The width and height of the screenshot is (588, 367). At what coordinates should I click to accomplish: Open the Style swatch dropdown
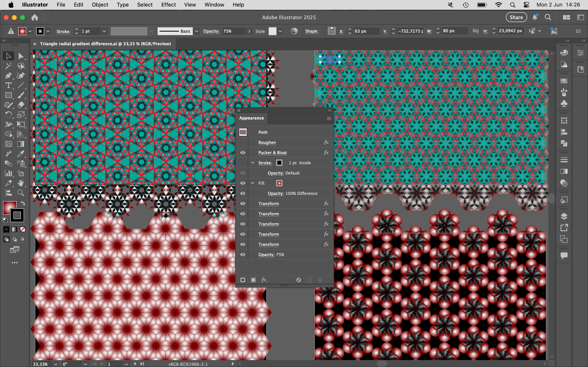click(x=280, y=31)
